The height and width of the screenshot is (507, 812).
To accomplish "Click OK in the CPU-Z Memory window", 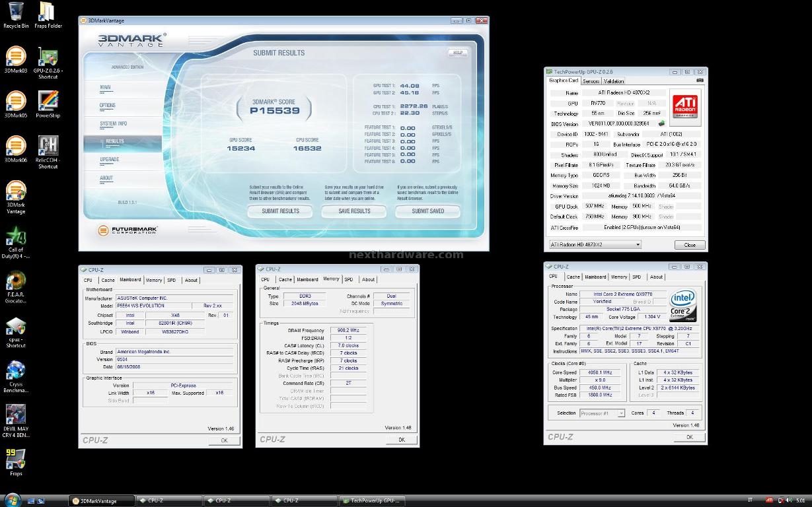I will [x=402, y=439].
